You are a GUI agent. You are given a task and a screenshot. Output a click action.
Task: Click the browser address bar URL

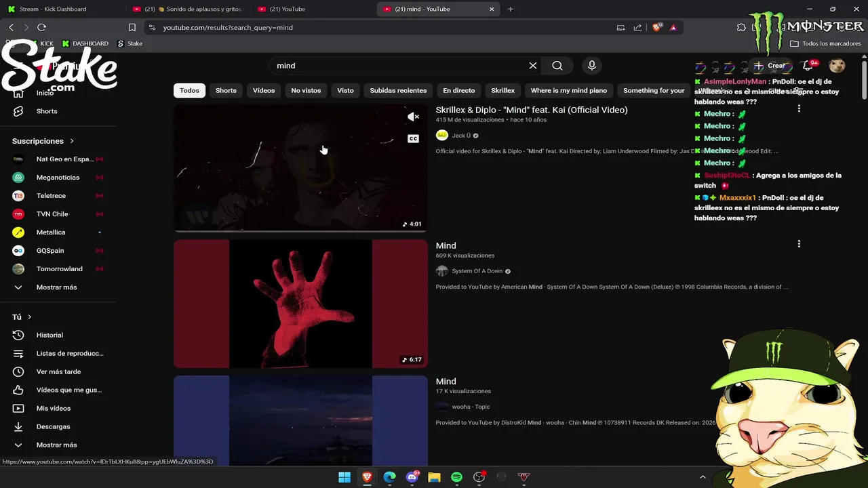[228, 28]
